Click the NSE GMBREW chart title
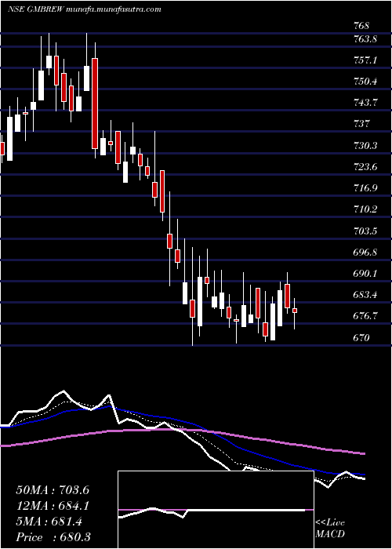The width and height of the screenshot is (392, 549). [x=34, y=9]
